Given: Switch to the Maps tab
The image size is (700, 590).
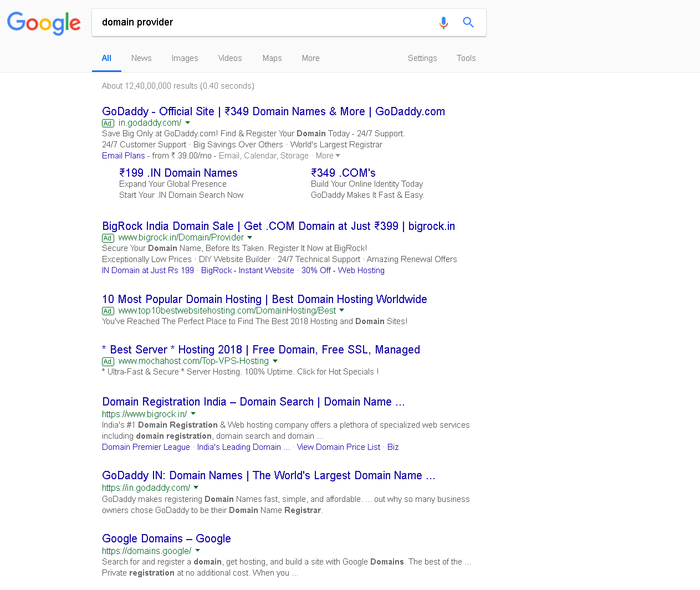Looking at the screenshot, I should [272, 58].
